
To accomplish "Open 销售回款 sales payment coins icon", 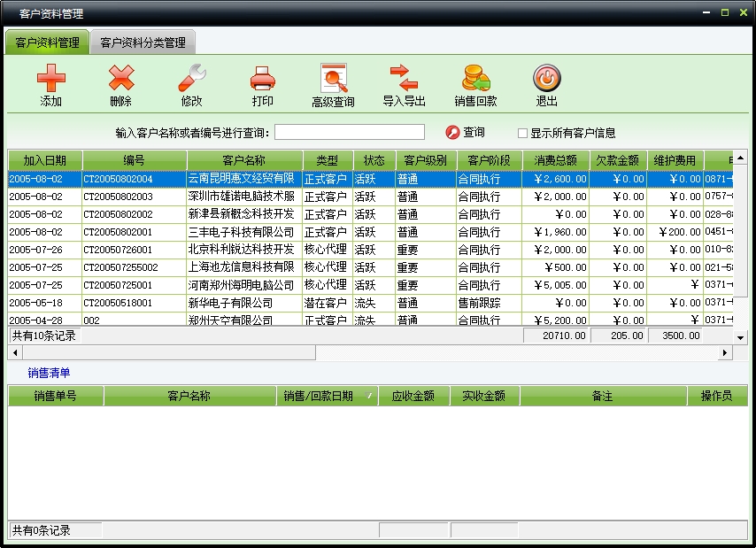I will pos(475,80).
